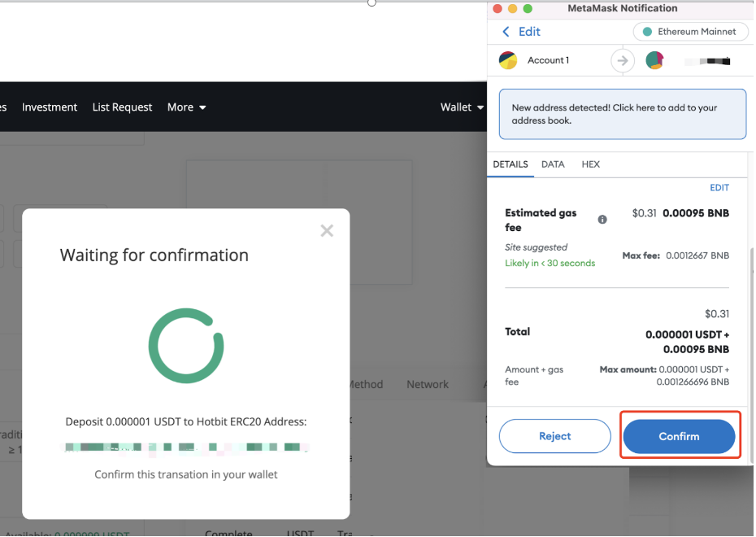Select the DETAILS tab

(x=511, y=164)
